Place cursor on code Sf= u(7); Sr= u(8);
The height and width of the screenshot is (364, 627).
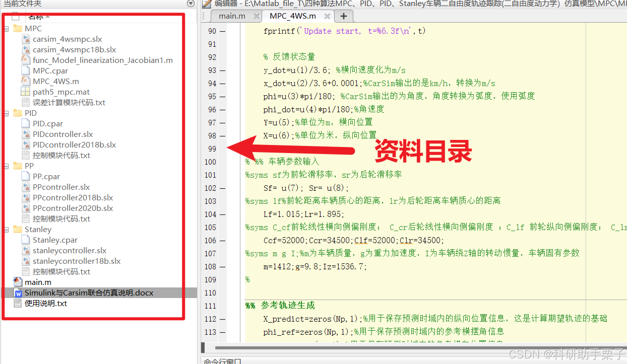point(306,188)
